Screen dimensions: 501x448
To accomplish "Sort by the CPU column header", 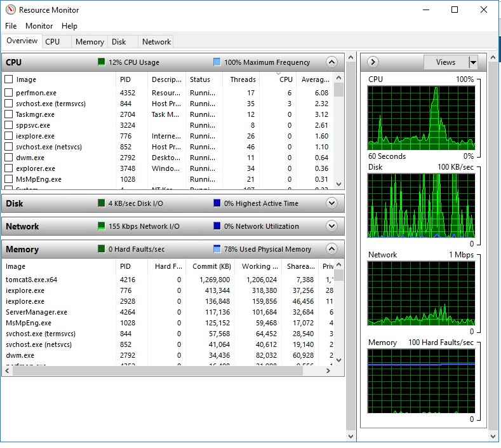I will pyautogui.click(x=278, y=79).
